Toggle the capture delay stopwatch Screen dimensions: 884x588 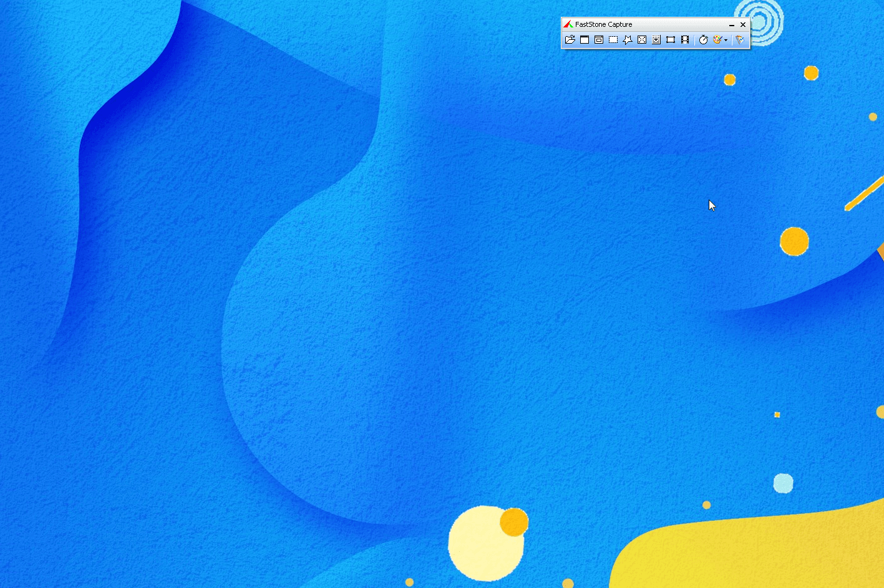pyautogui.click(x=703, y=40)
